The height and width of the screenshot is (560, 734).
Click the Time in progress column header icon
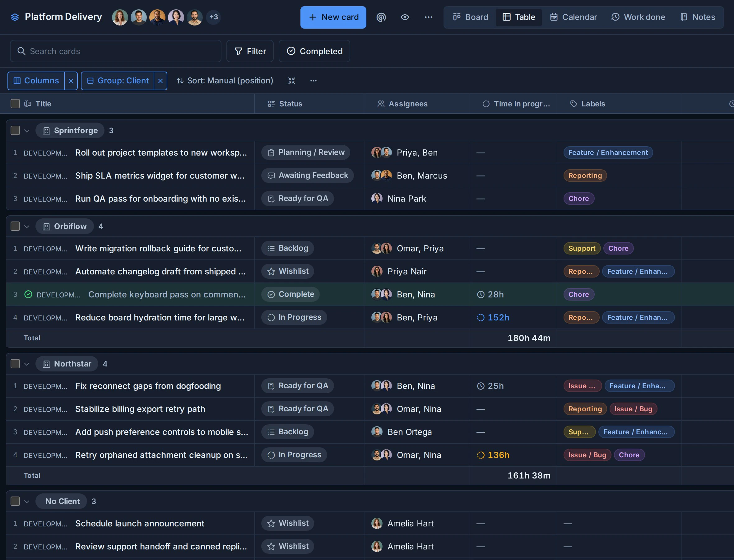[x=486, y=104]
